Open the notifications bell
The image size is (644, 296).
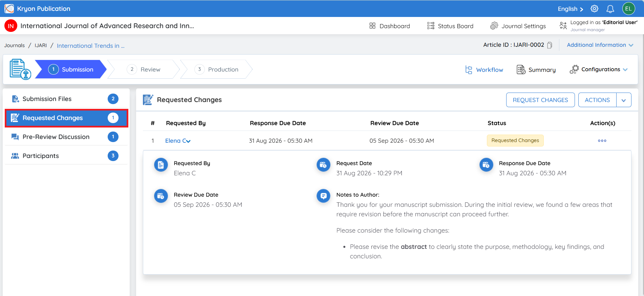tap(610, 9)
